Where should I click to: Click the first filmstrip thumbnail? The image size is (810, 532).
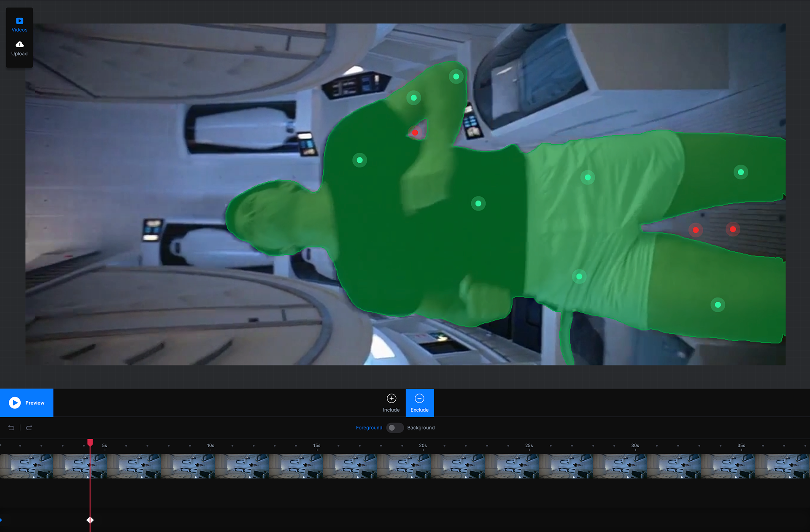click(27, 466)
